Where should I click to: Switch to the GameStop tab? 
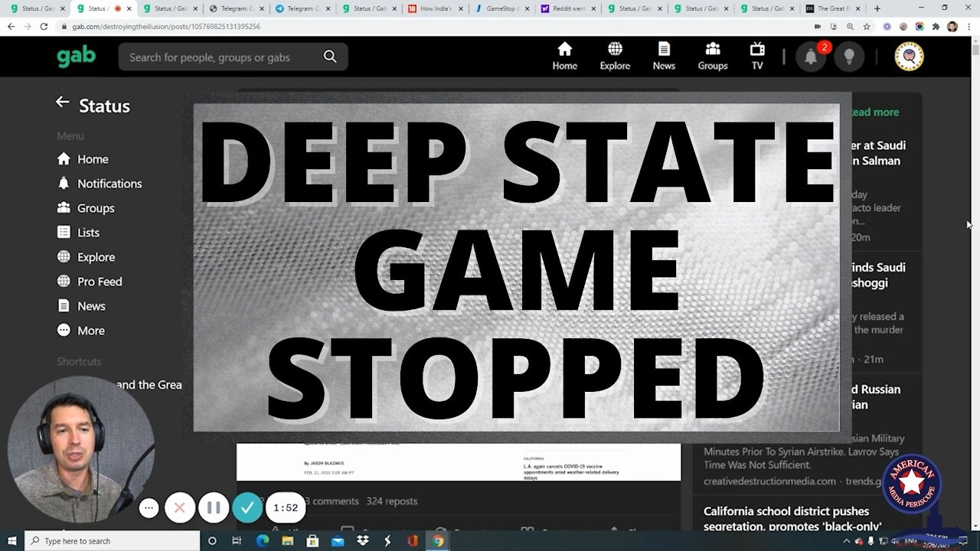[x=501, y=8]
